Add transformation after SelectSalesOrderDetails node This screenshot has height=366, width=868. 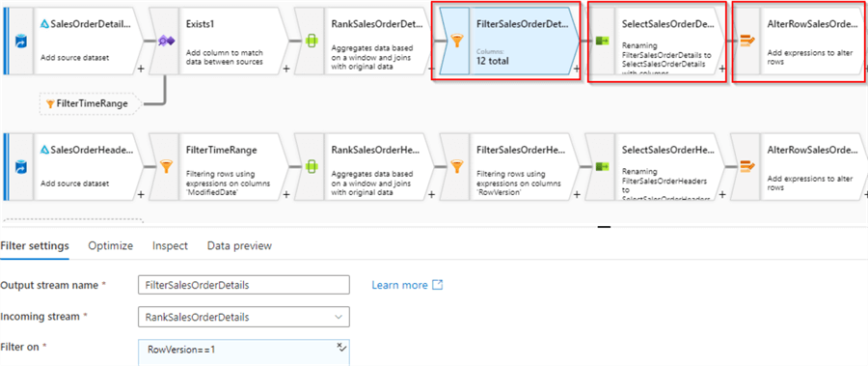721,69
